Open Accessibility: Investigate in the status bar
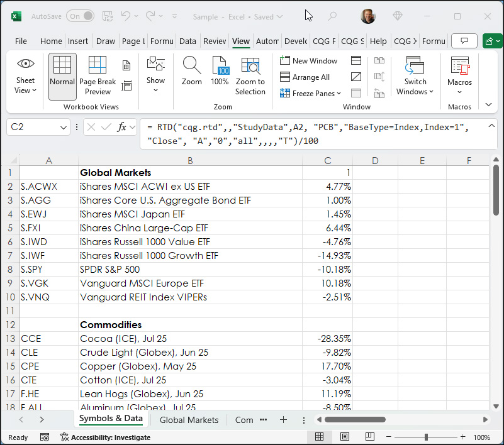This screenshot has width=504, height=445. [x=105, y=437]
